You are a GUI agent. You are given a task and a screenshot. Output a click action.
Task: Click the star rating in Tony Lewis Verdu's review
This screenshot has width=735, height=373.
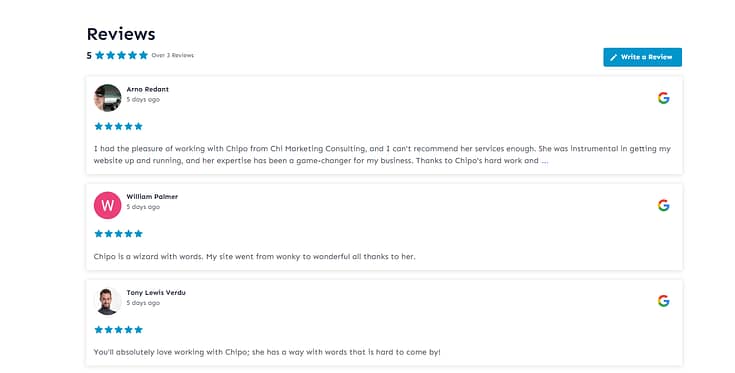click(x=118, y=329)
